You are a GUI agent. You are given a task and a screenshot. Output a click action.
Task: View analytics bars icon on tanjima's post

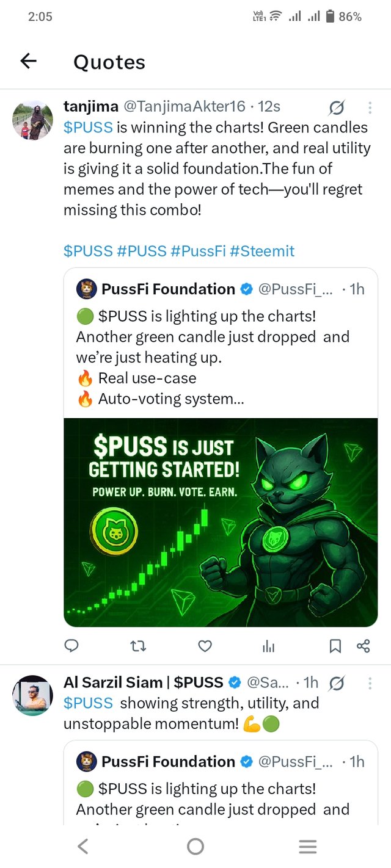tap(268, 646)
